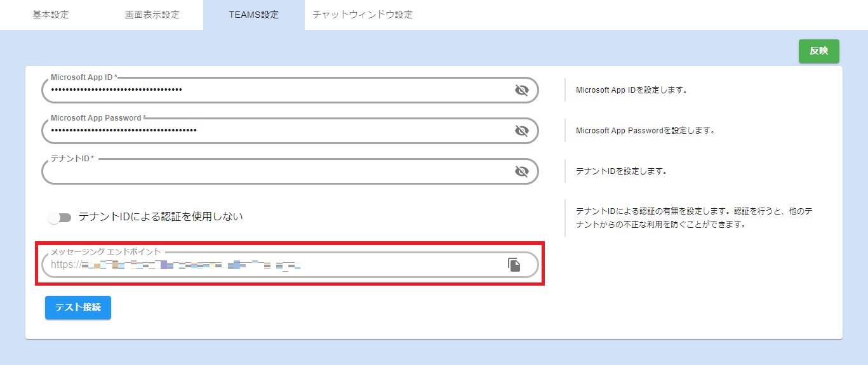Click the テナントIDによる認証を使用しない label text
The image size is (868, 365).
click(161, 217)
